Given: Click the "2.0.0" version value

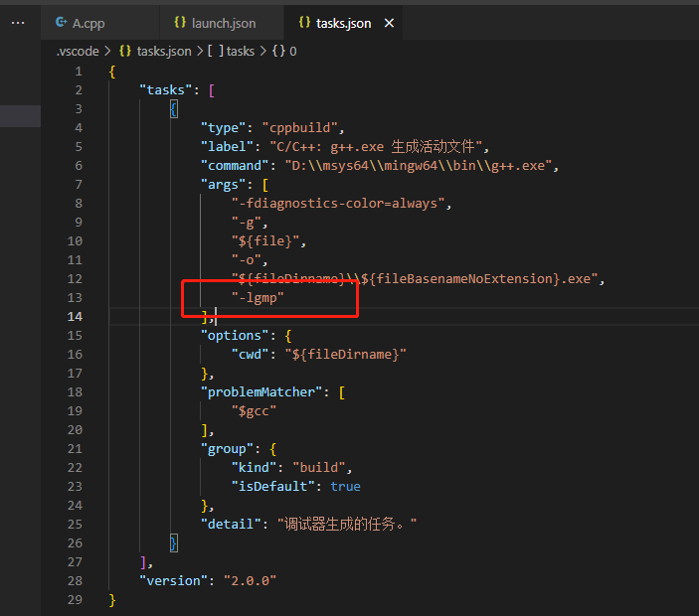Looking at the screenshot, I should click(250, 581).
